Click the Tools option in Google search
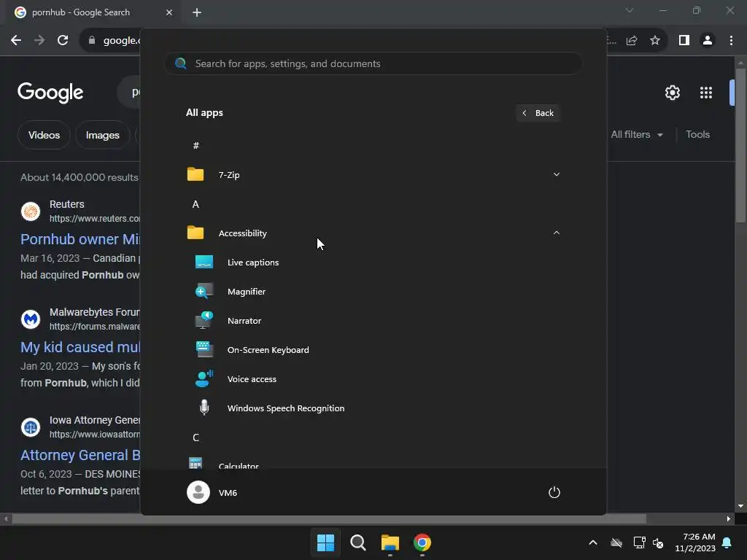This screenshot has width=747, height=560. [698, 135]
